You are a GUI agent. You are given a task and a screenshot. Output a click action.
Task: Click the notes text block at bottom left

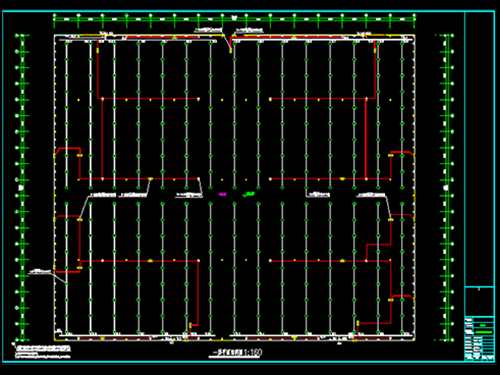coord(43,352)
